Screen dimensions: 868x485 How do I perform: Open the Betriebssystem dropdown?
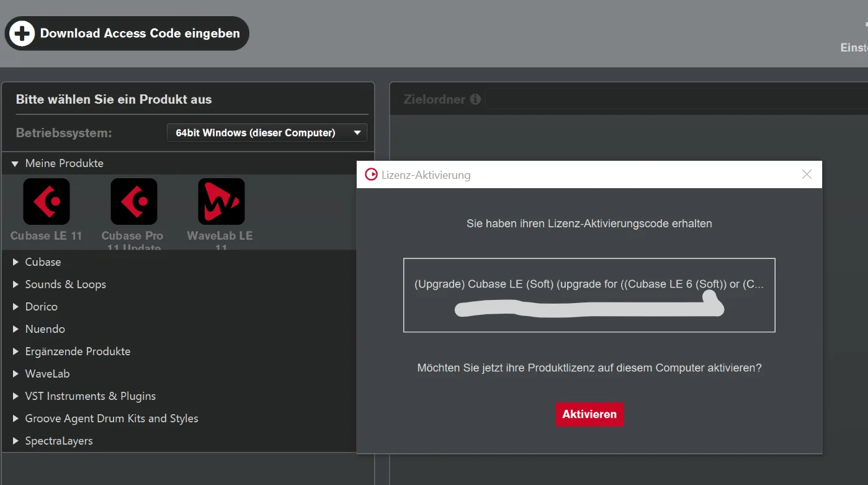pos(267,133)
